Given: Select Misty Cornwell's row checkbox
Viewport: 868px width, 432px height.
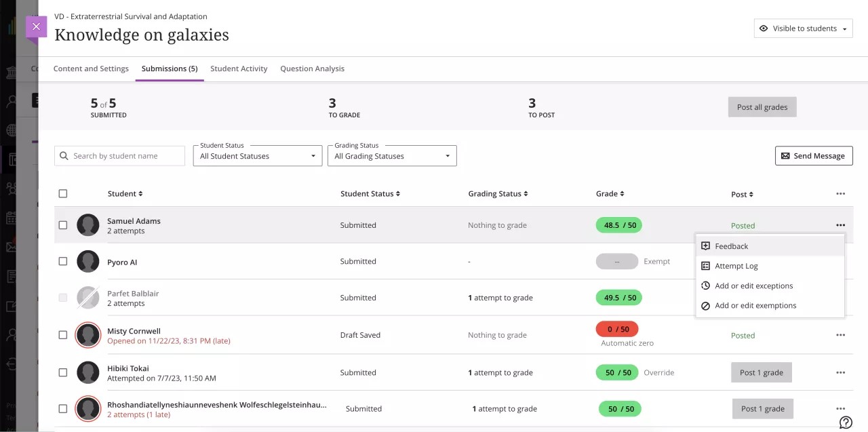Looking at the screenshot, I should pos(62,334).
